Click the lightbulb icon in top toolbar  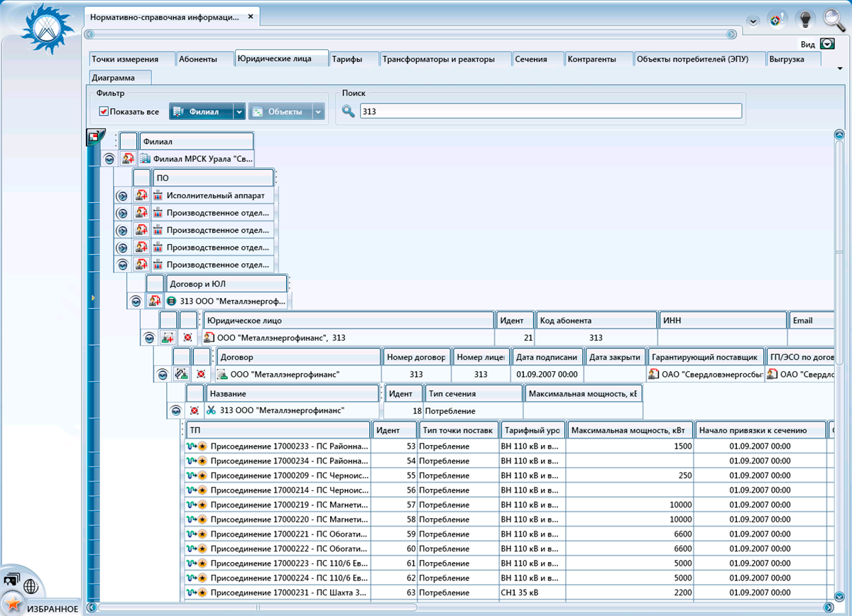pos(804,19)
